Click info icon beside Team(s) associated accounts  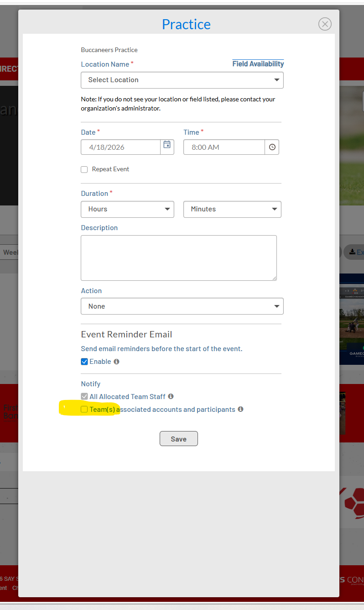(240, 410)
